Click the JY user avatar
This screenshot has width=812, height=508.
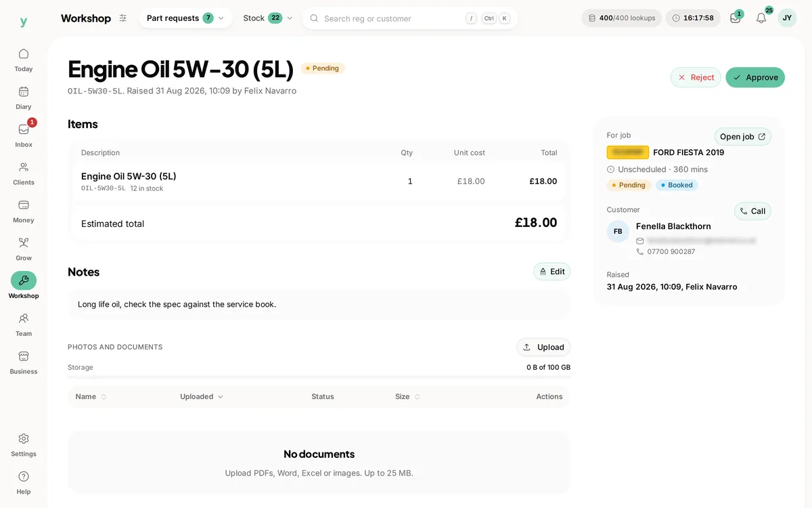787,18
